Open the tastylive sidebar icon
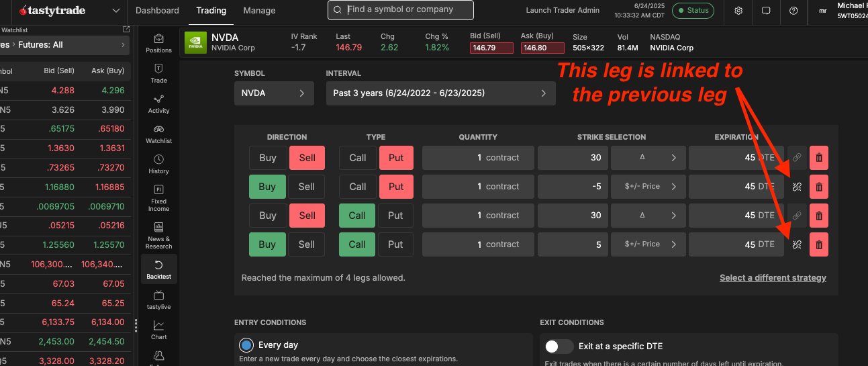868x366 pixels. point(158,299)
